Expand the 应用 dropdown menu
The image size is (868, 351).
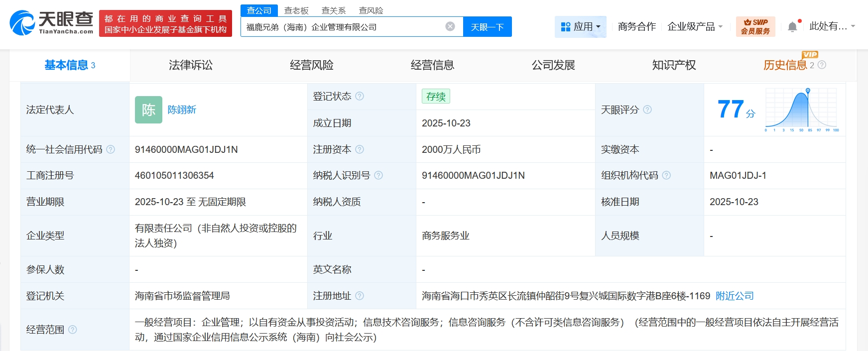coord(580,27)
